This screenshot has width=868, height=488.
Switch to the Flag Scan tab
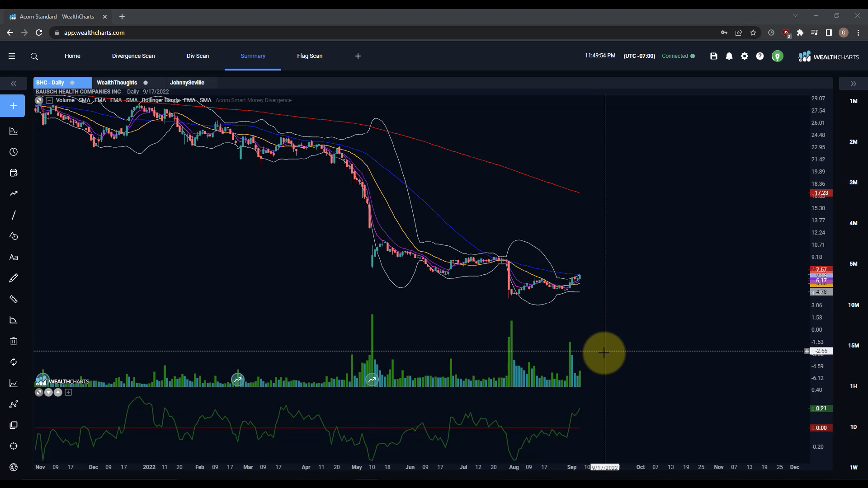[x=310, y=56]
